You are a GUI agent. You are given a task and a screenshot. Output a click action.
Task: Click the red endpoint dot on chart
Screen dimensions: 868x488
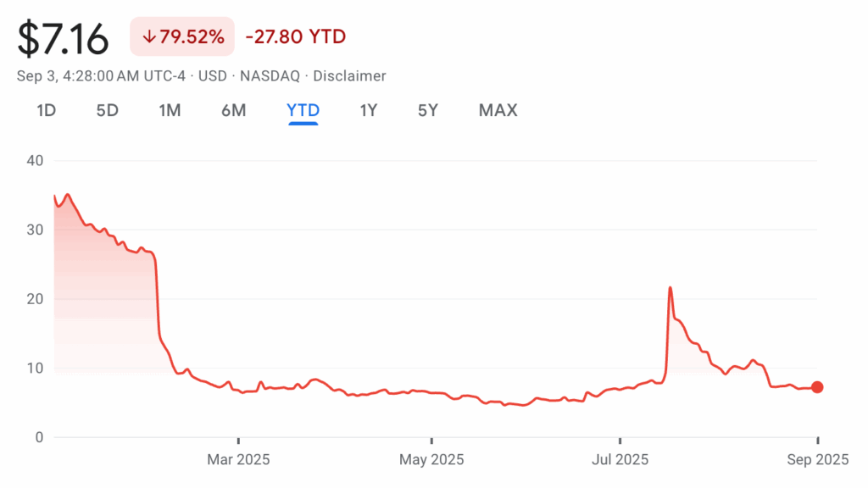[817, 387]
